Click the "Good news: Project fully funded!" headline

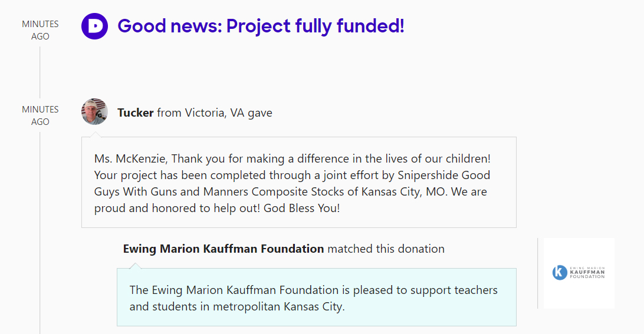click(261, 27)
